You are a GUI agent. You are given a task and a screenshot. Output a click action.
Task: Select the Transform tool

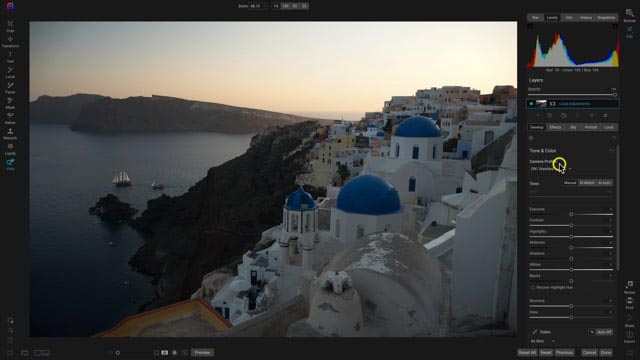(10, 41)
